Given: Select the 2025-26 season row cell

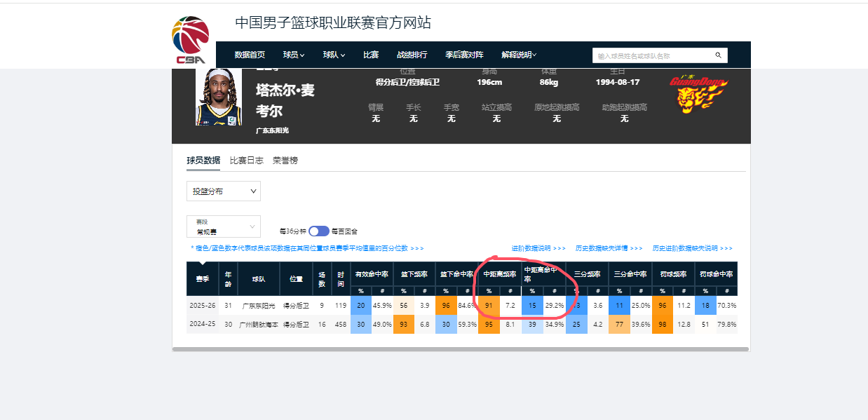Looking at the screenshot, I should click(203, 306).
